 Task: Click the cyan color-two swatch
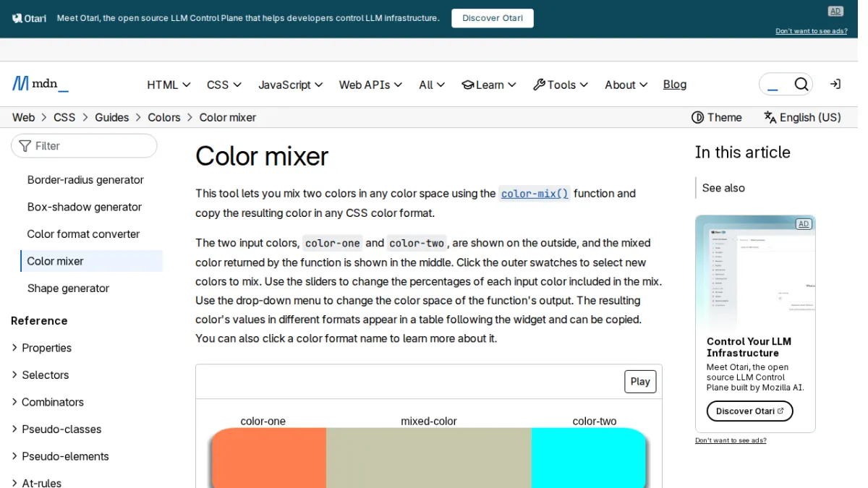(x=589, y=458)
